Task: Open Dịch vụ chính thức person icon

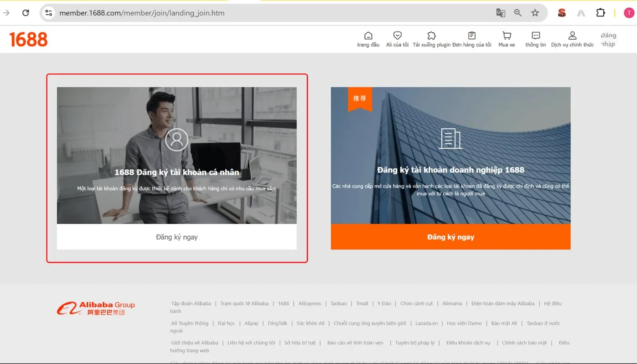Action: 572,35
